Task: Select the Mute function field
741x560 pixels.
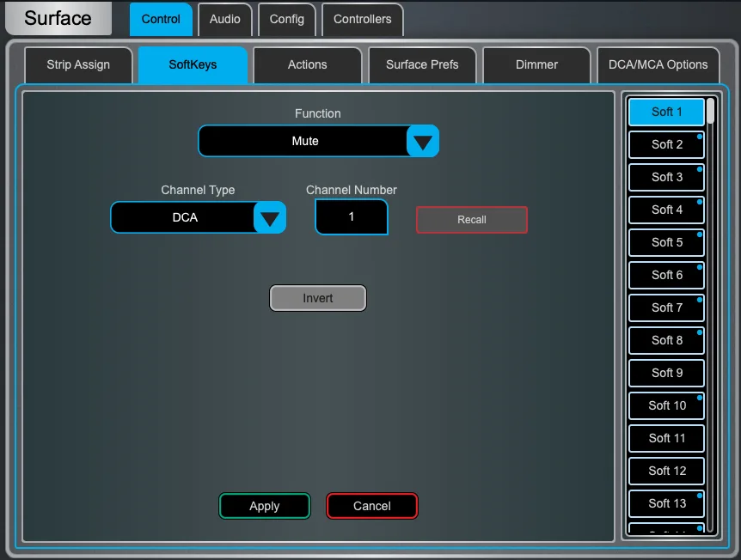Action: click(303, 141)
